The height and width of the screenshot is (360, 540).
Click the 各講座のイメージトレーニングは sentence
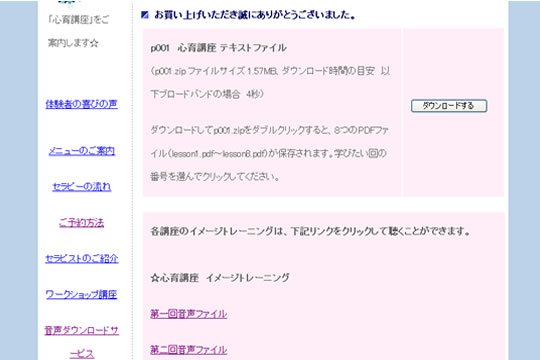coord(310,231)
